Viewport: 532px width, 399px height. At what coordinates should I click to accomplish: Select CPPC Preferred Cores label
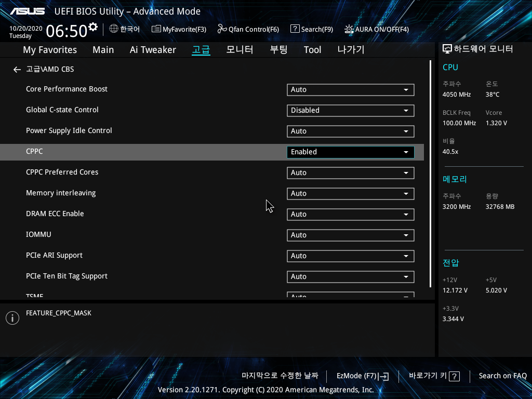(62, 172)
